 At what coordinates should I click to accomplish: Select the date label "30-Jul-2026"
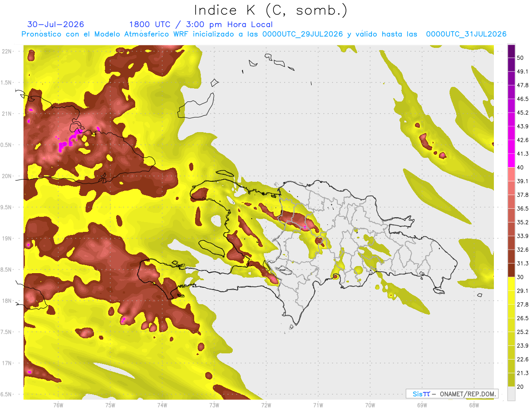(55, 24)
